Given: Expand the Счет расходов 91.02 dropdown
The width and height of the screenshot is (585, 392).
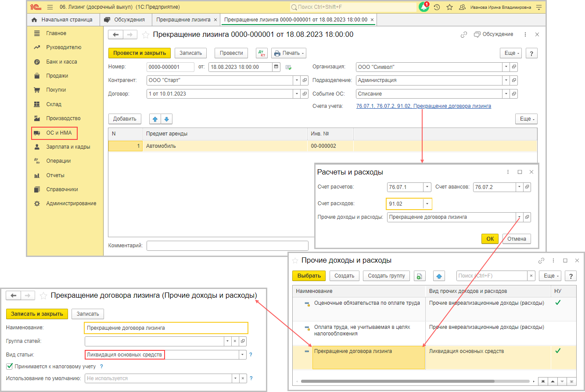Looking at the screenshot, I should pos(427,204).
